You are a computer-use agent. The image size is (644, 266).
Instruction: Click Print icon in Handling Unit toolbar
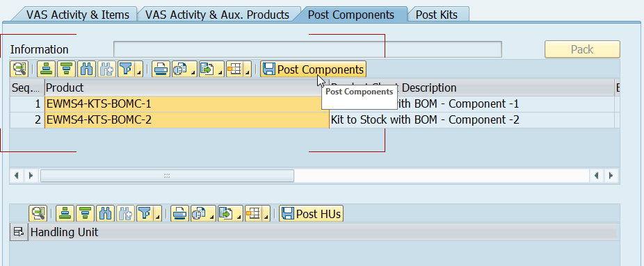[x=179, y=213]
